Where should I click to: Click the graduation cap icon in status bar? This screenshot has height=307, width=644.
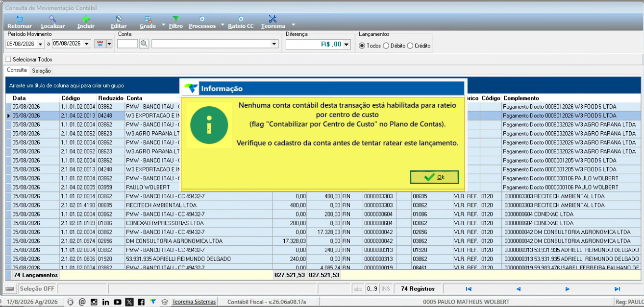click(165, 302)
